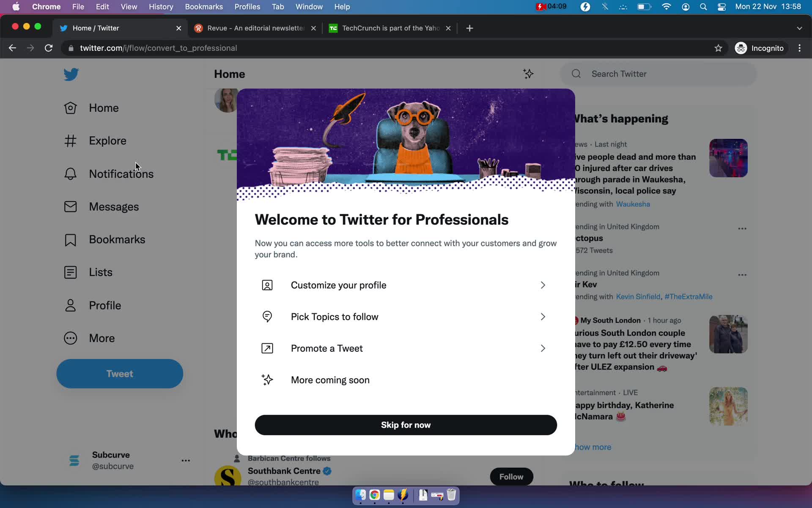Viewport: 812px width, 508px height.
Task: Expand the Pick Topics to follow option
Action: (x=542, y=317)
